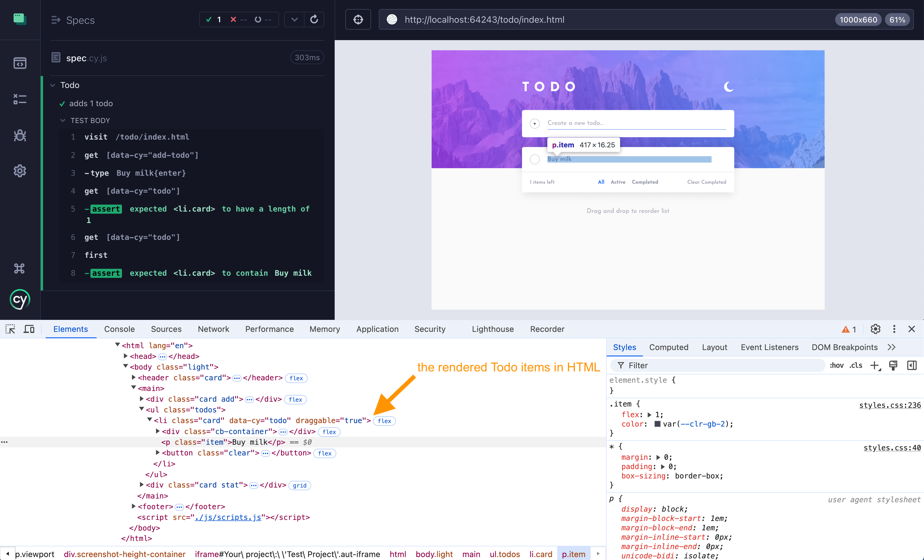
Task: Rerun all tests with the reload icon
Action: [x=314, y=20]
